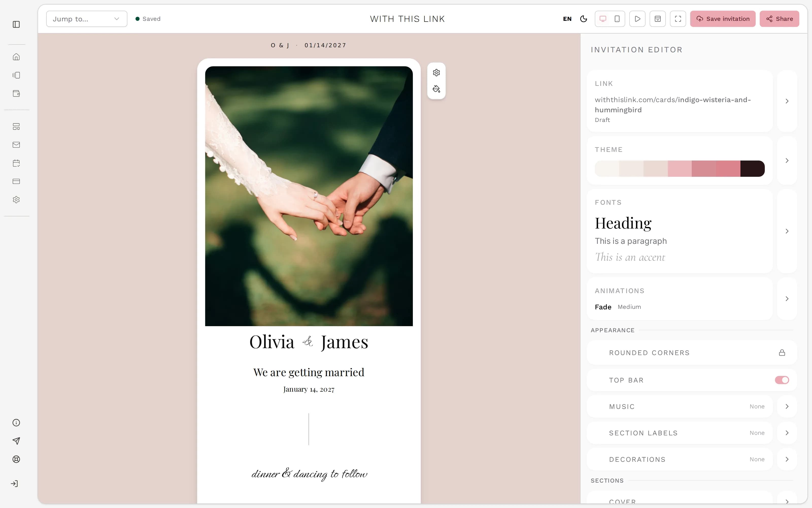The width and height of the screenshot is (812, 508).
Task: Change language via EN button
Action: (x=567, y=19)
